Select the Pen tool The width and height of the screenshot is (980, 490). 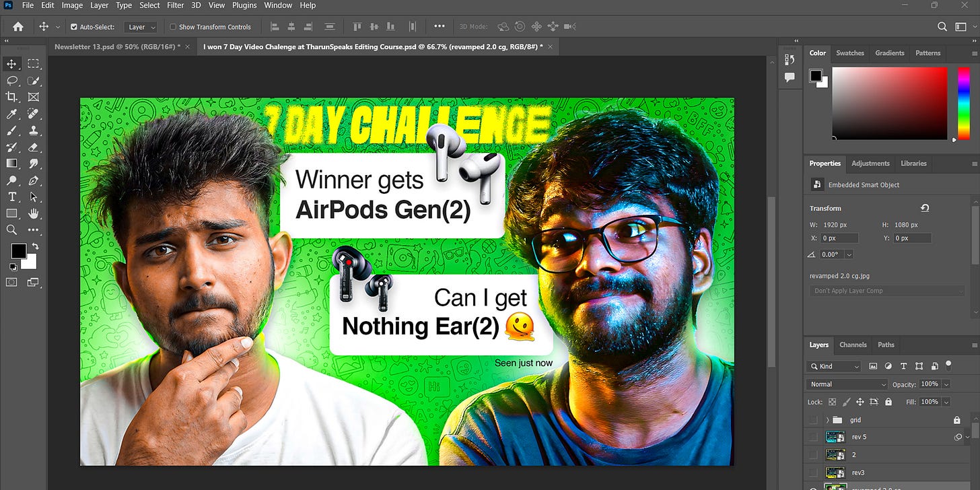(x=33, y=180)
